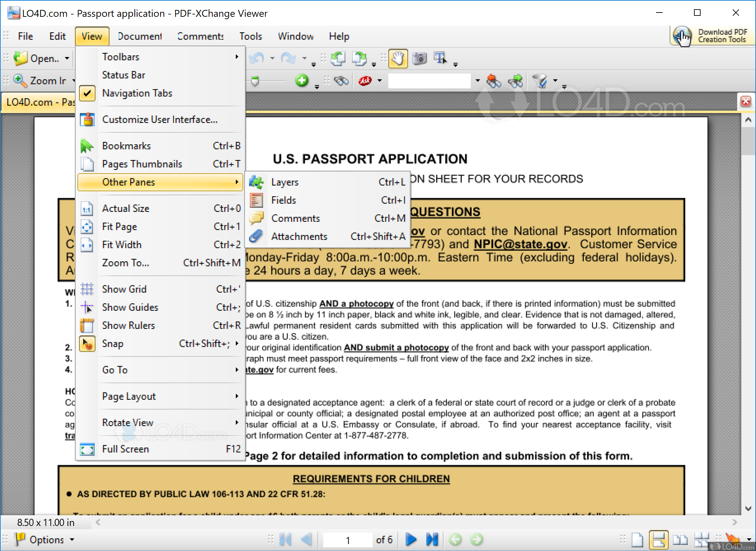Rotate page counter-clockwise icon
The width and height of the screenshot is (756, 551).
pos(338,59)
